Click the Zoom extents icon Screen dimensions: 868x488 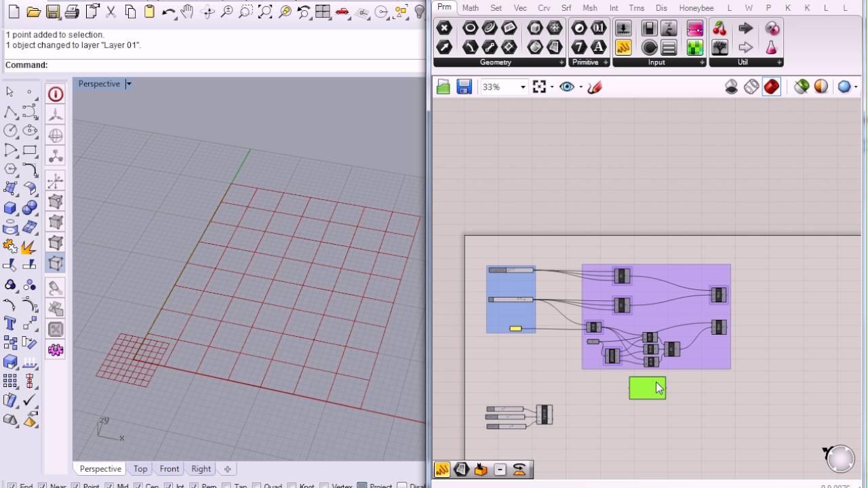pyautogui.click(x=266, y=12)
